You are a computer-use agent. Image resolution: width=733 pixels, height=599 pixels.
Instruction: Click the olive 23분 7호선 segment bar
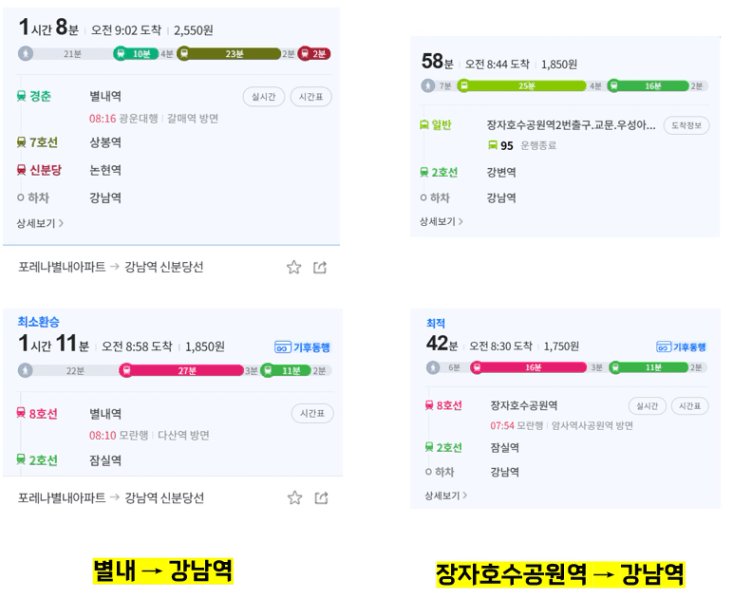tap(229, 54)
